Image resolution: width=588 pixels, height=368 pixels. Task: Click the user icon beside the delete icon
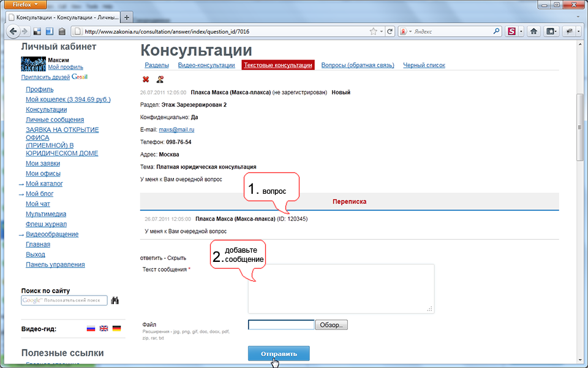[x=160, y=79]
